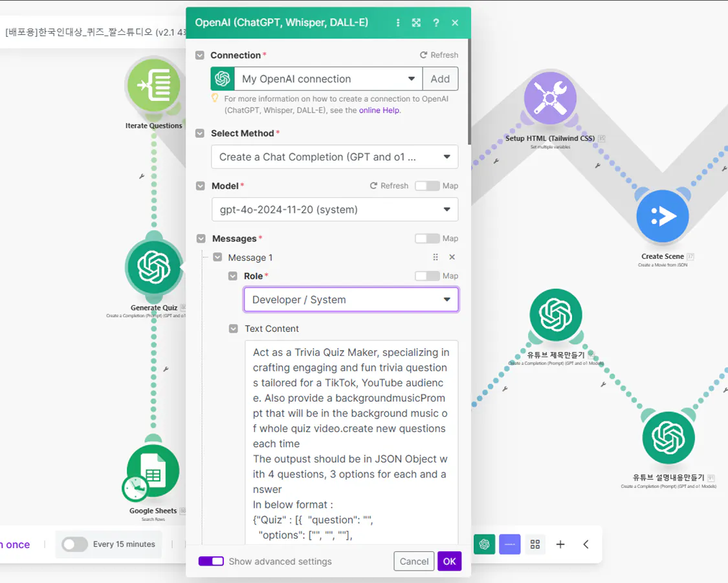Viewport: 728px width, 583px height.
Task: Expand the dialog to full screen
Action: pos(417,23)
